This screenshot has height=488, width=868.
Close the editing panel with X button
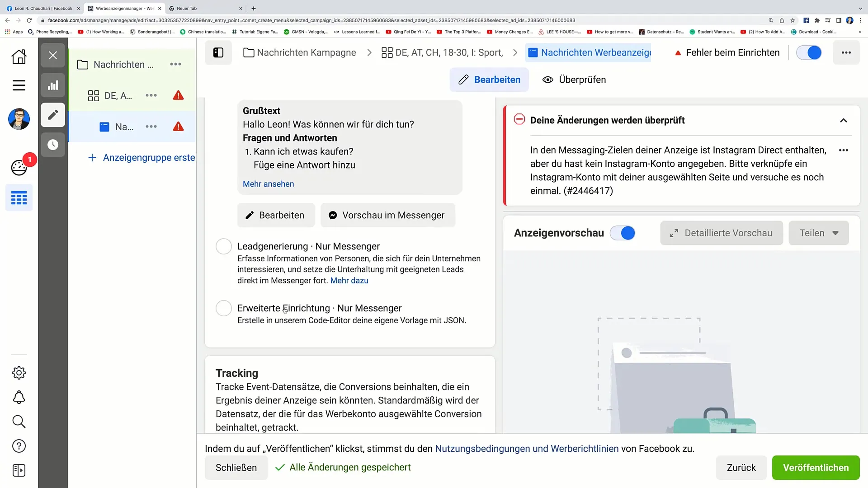pos(53,55)
